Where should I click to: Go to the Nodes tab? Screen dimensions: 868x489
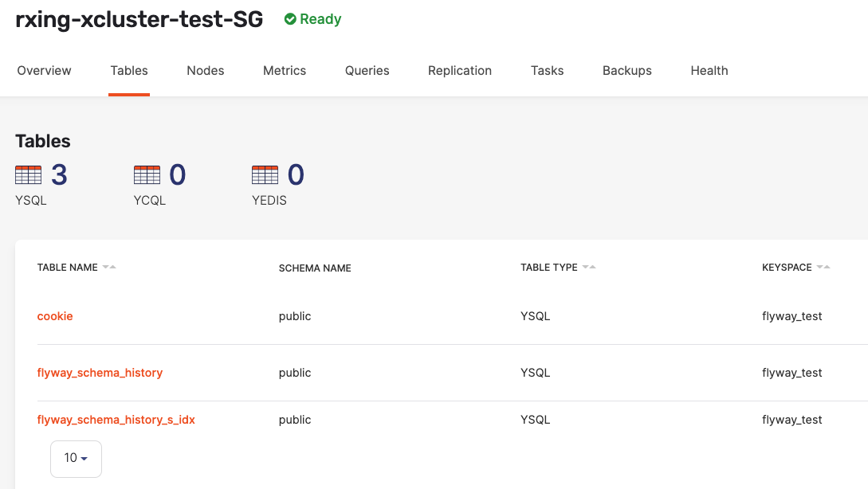click(x=205, y=70)
